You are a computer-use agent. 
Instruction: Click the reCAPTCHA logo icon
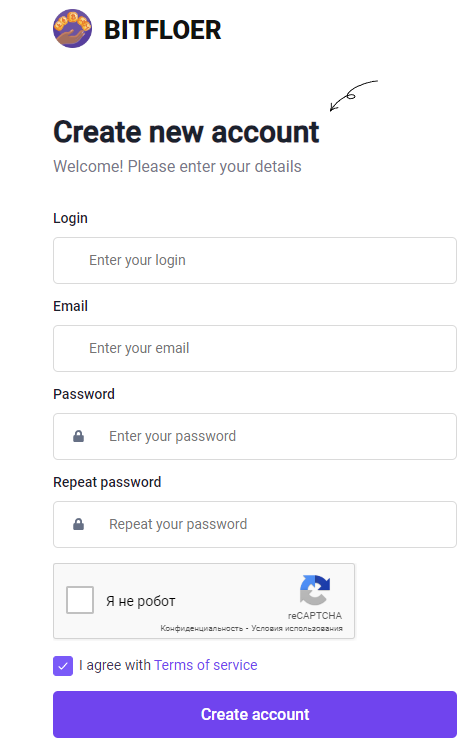pyautogui.click(x=315, y=590)
